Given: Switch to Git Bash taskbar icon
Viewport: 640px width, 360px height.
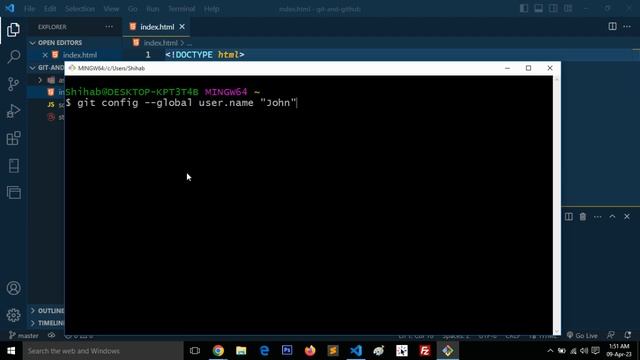Looking at the screenshot, I should click(448, 351).
